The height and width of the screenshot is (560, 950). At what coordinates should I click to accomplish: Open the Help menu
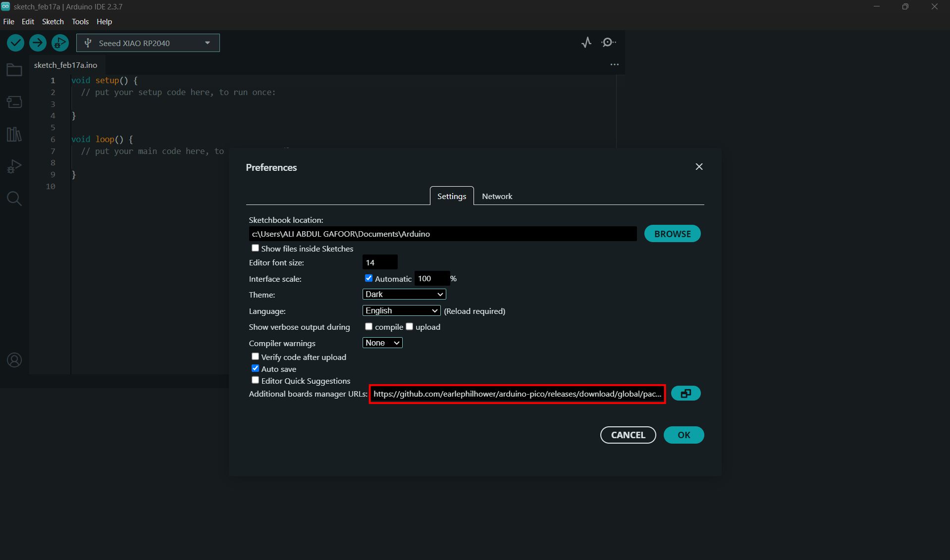(104, 22)
